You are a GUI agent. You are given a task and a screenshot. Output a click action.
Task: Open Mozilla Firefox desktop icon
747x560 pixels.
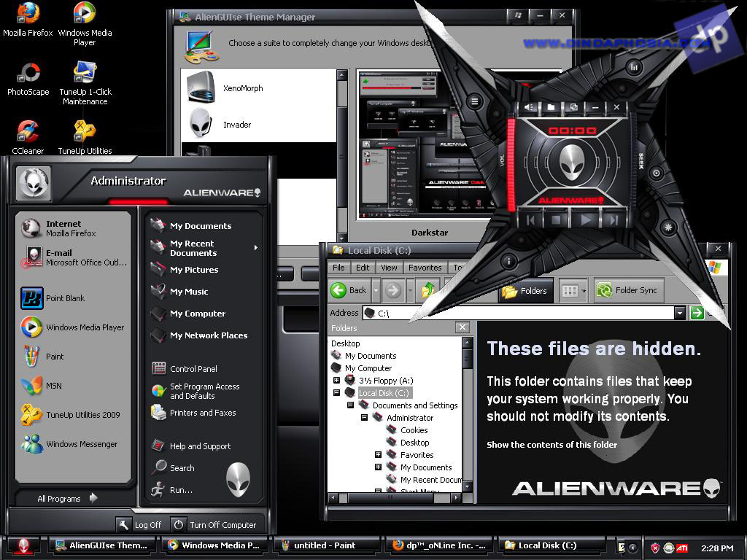click(28, 20)
